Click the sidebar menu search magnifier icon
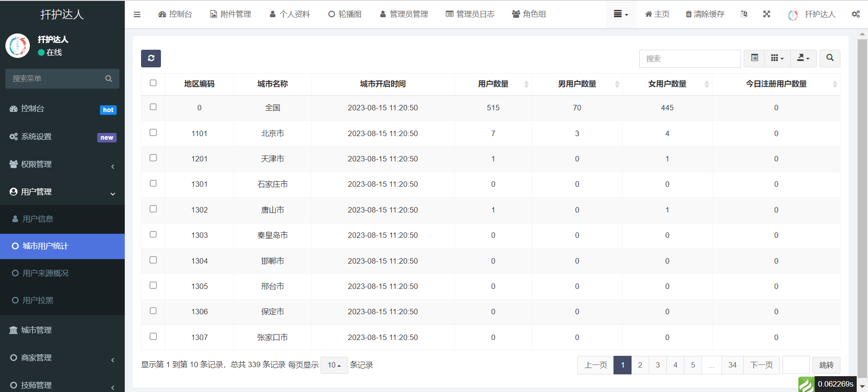Viewport: 868px width, 392px height. point(108,79)
